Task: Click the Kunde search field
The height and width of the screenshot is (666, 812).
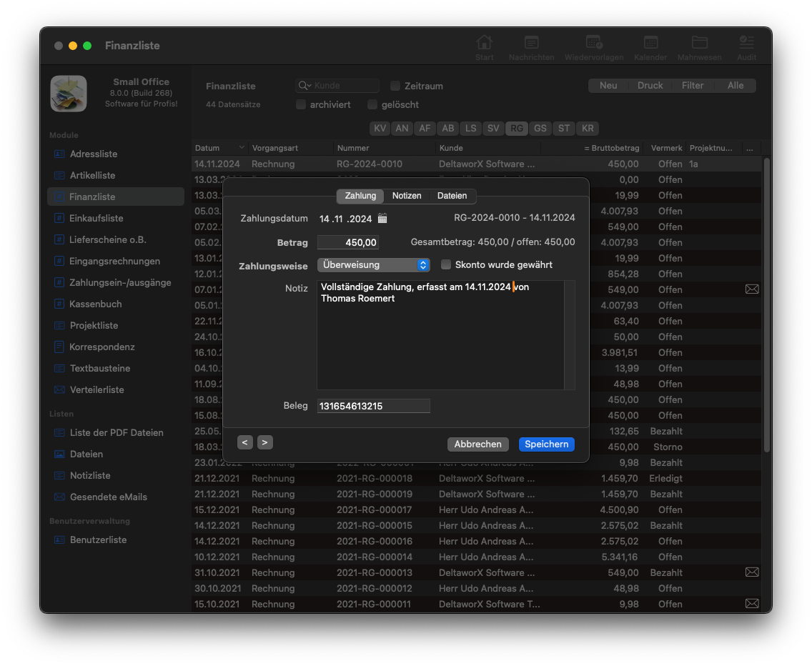Action: coord(337,86)
